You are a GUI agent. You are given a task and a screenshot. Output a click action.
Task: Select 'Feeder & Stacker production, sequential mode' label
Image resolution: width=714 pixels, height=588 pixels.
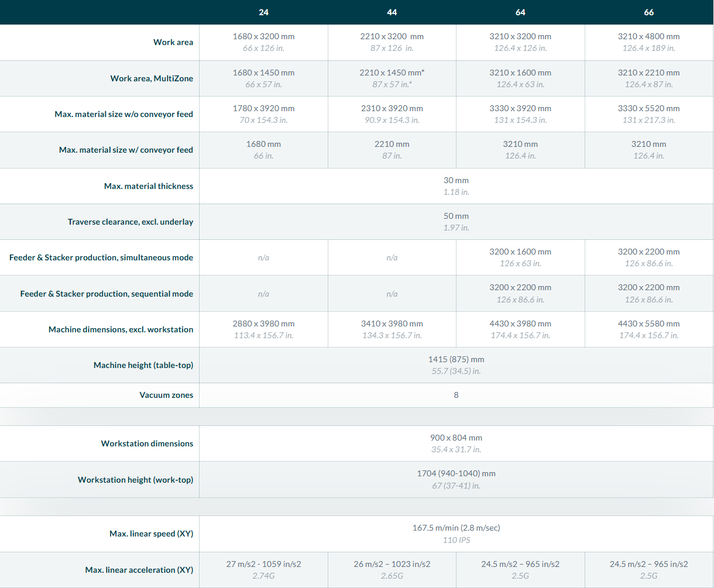coord(107,294)
